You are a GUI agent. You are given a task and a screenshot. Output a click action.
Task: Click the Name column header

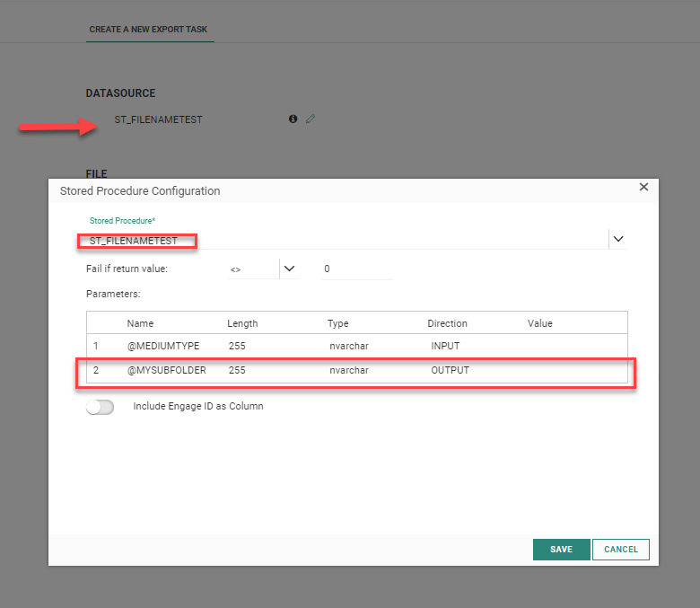click(x=140, y=323)
